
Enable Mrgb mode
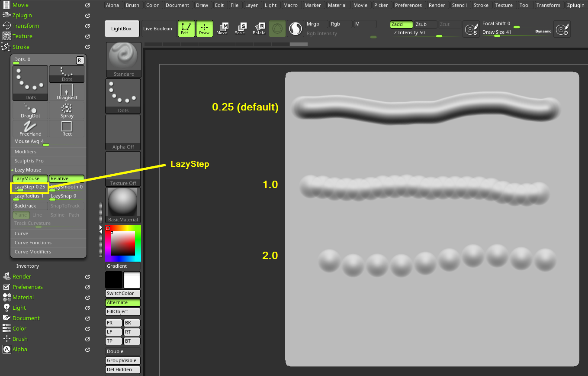click(317, 24)
